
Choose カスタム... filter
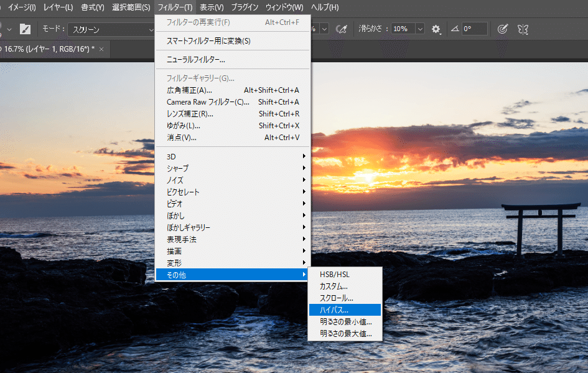pos(345,286)
